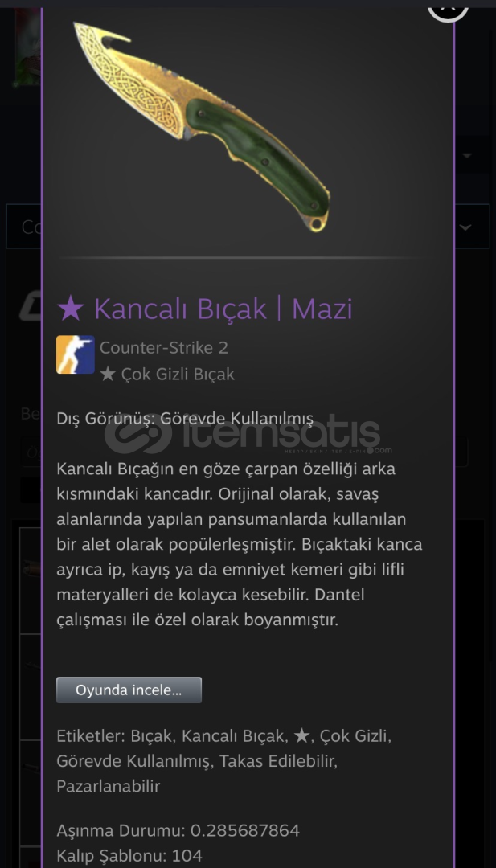Click the 'Dış Görünüş: Görevde Kullanılmış' line
The height and width of the screenshot is (868, 496).
pos(185,419)
